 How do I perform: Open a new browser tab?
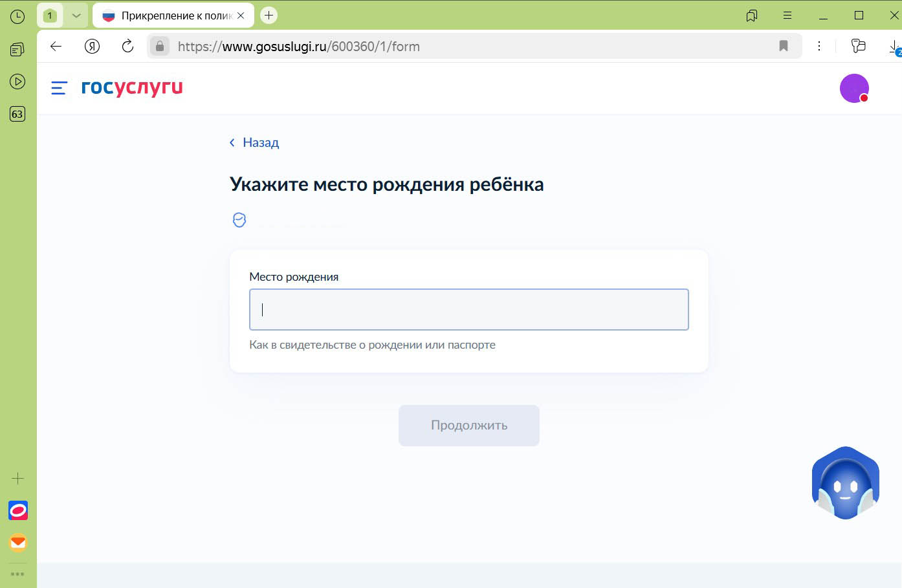click(x=269, y=14)
